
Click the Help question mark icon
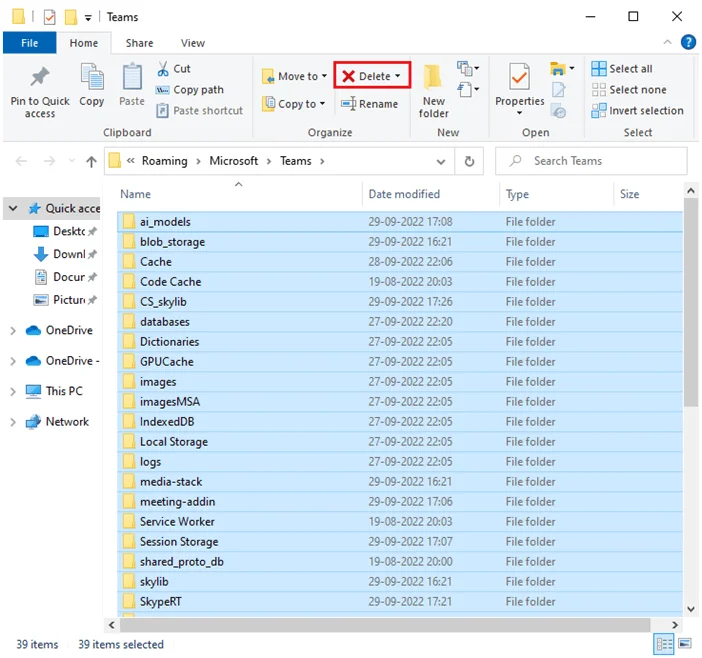(x=688, y=43)
